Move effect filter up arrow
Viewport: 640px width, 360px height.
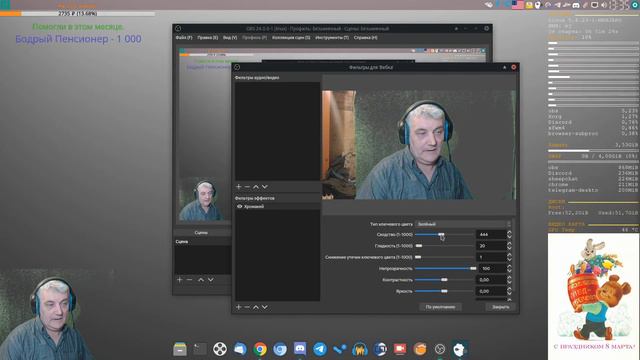click(256, 307)
